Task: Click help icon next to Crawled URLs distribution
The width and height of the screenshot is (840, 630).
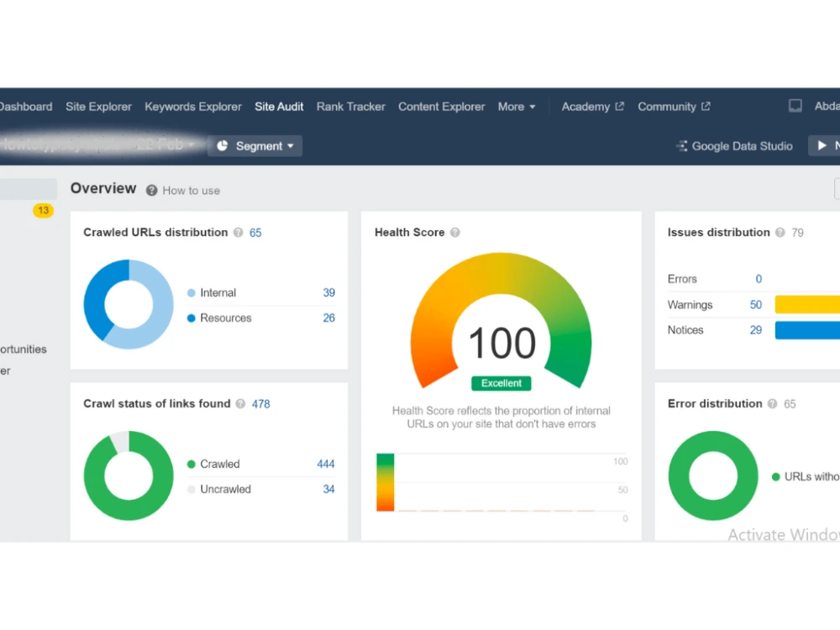Action: 239,233
